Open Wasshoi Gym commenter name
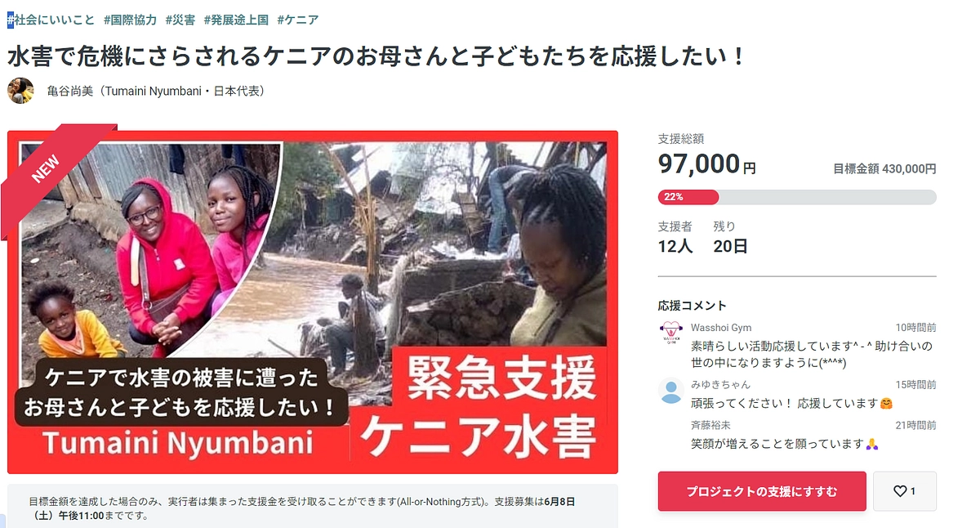The image size is (980, 528). (721, 328)
